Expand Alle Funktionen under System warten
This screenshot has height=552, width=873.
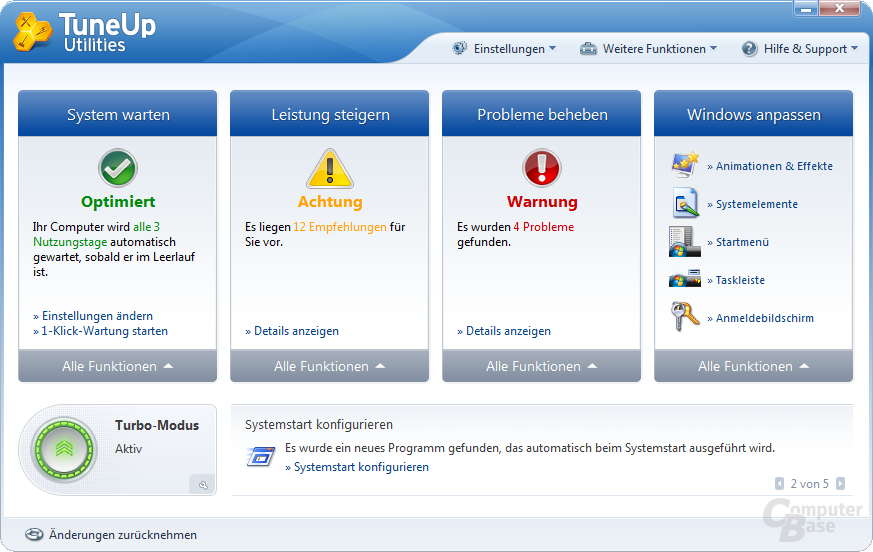(117, 366)
